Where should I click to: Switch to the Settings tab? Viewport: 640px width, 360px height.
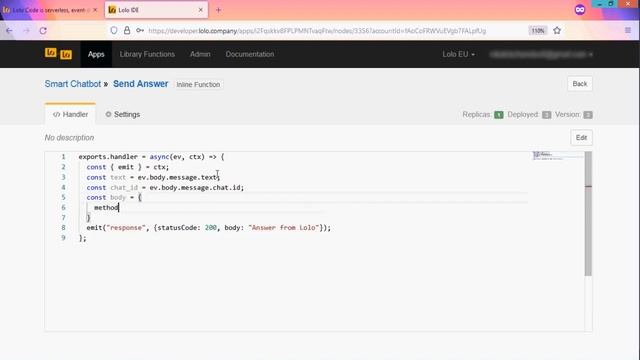click(122, 114)
